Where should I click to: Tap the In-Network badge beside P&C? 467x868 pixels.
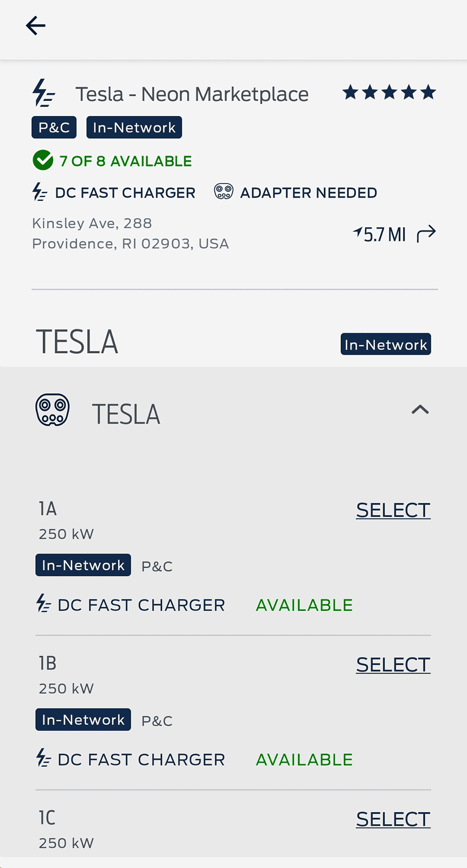[x=134, y=127]
